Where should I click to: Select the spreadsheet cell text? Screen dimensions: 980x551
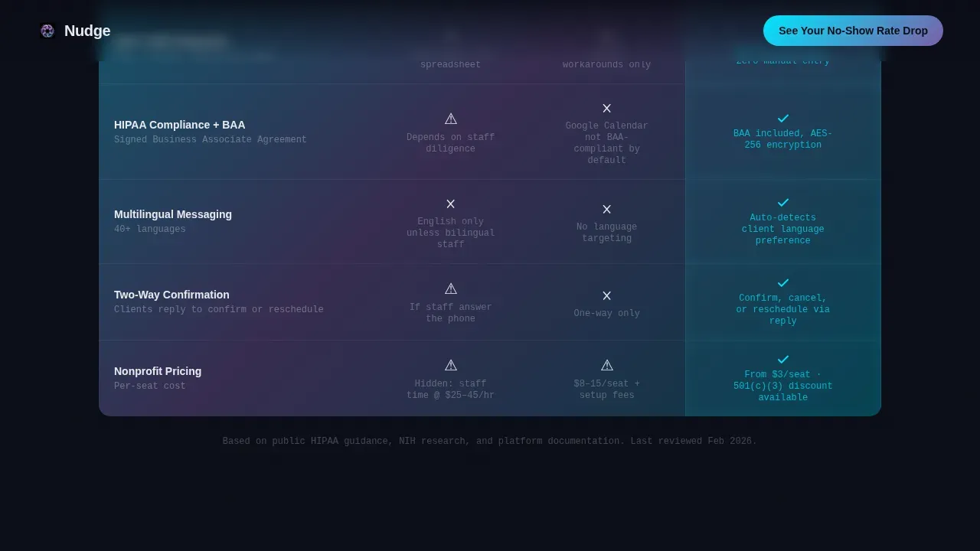(451, 65)
